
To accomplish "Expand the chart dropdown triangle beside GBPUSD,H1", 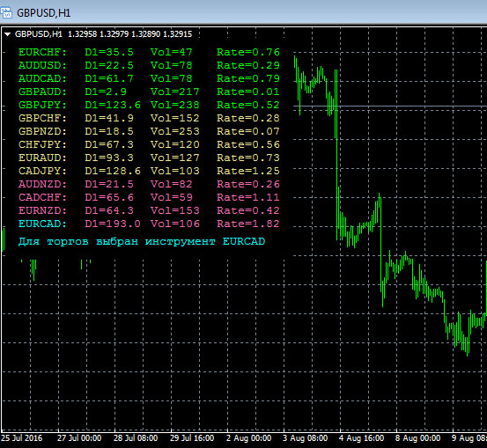I will pyautogui.click(x=8, y=34).
